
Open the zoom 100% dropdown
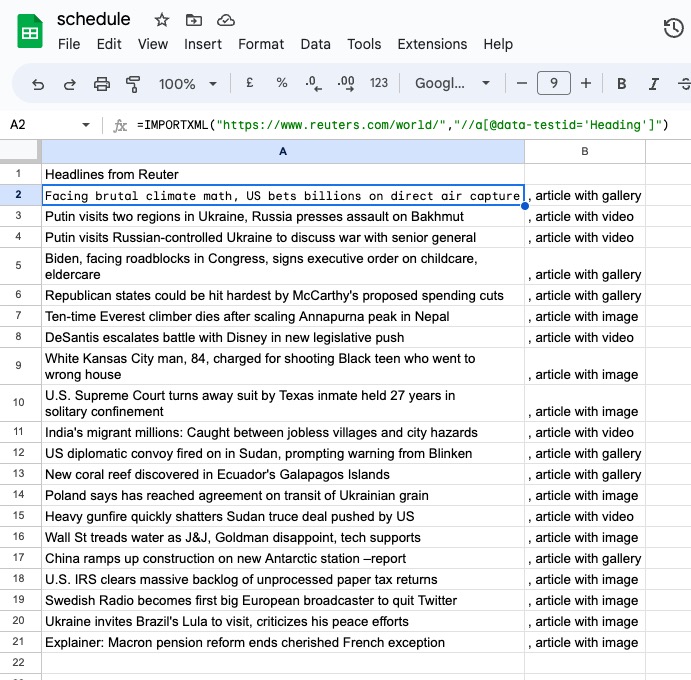[x=188, y=84]
